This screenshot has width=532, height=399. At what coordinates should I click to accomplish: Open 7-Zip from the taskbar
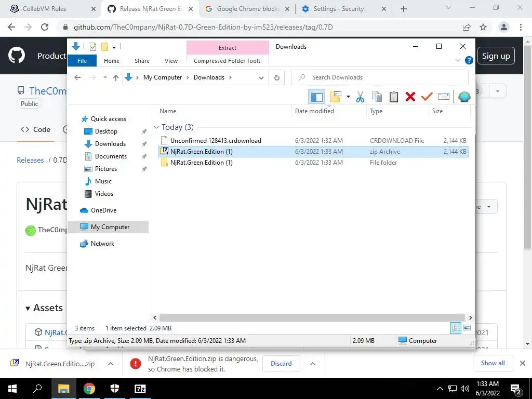(x=140, y=389)
